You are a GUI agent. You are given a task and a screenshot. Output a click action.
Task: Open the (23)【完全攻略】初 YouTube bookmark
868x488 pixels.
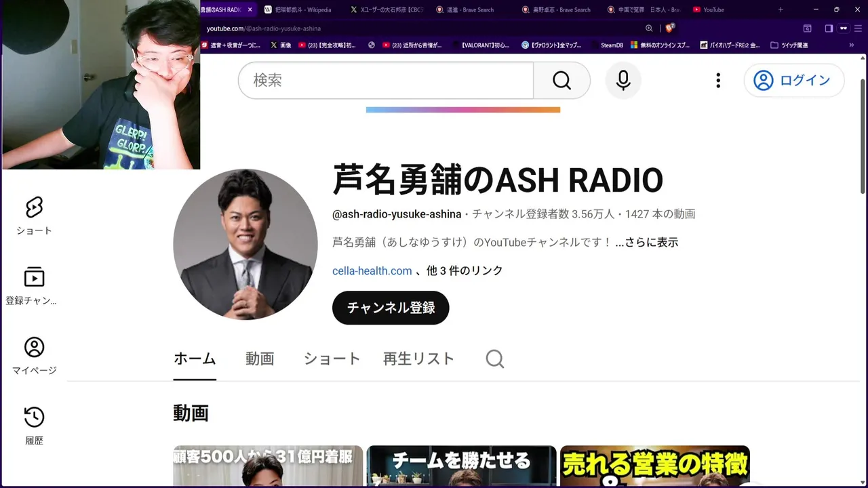327,45
